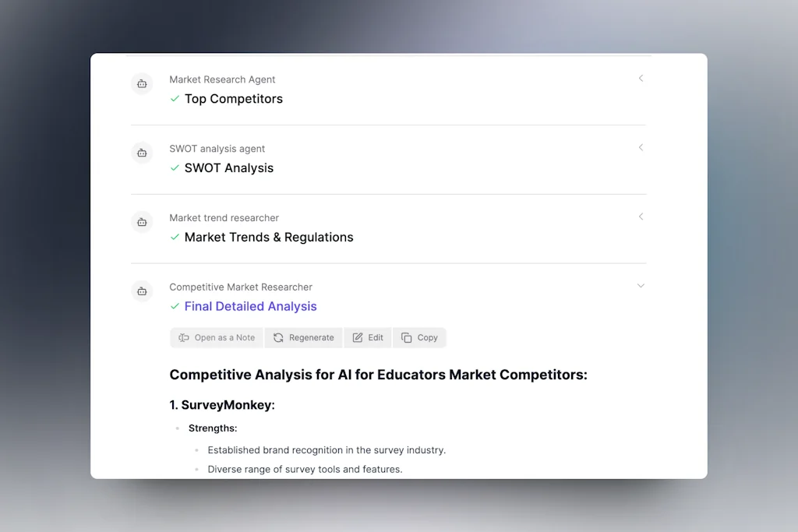
Task: Select the Market Trends & Regulations entry
Action: pyautogui.click(x=268, y=237)
